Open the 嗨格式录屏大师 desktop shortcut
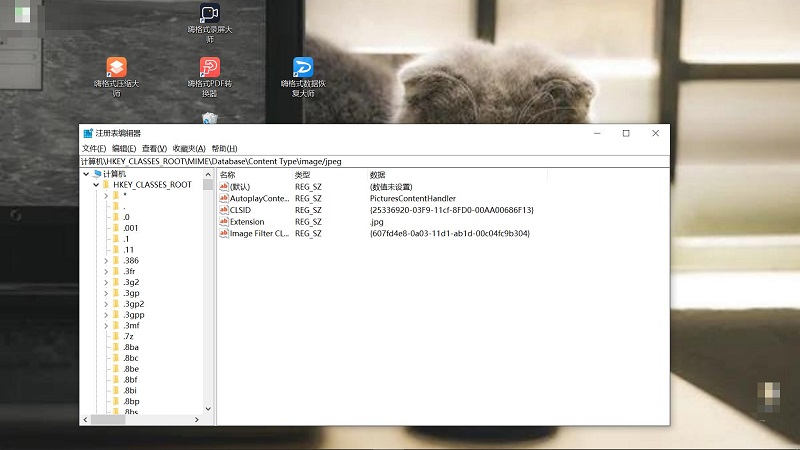The height and width of the screenshot is (450, 800). (209, 15)
